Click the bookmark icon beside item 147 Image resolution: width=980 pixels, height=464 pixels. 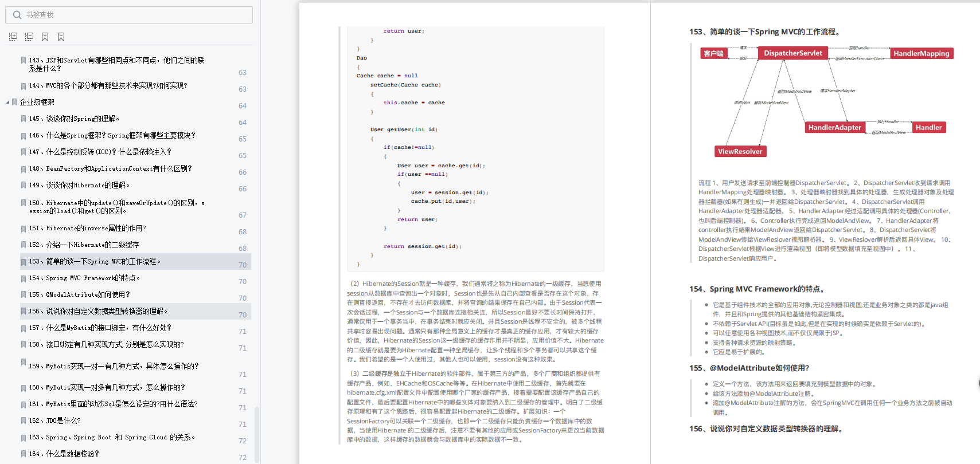click(x=24, y=152)
